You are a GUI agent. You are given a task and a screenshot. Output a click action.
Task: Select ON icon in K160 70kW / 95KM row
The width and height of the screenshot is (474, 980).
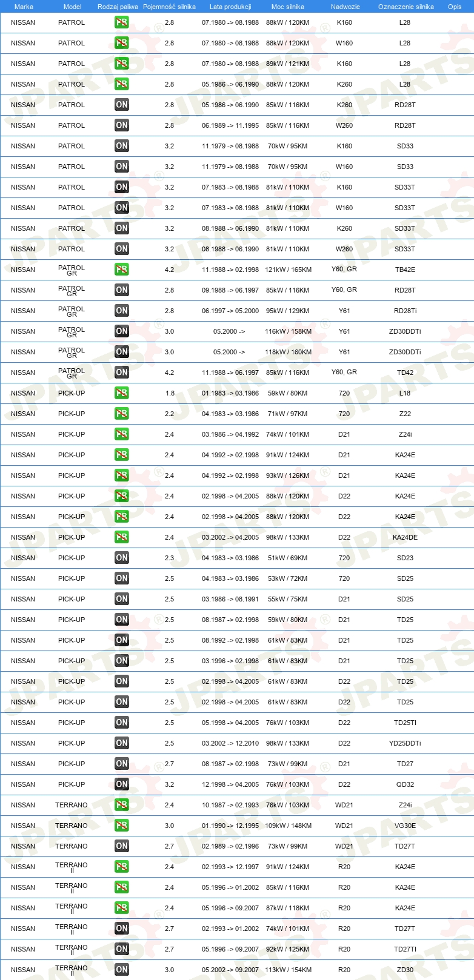tap(122, 146)
